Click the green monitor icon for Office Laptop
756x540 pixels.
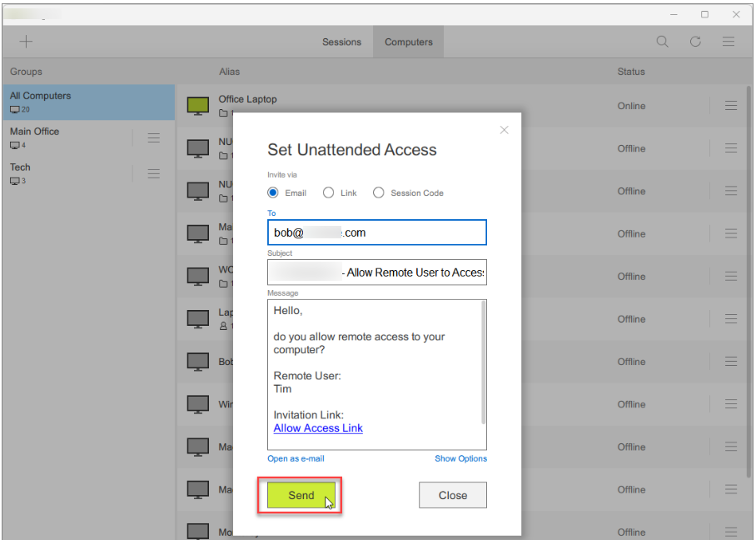tap(198, 105)
